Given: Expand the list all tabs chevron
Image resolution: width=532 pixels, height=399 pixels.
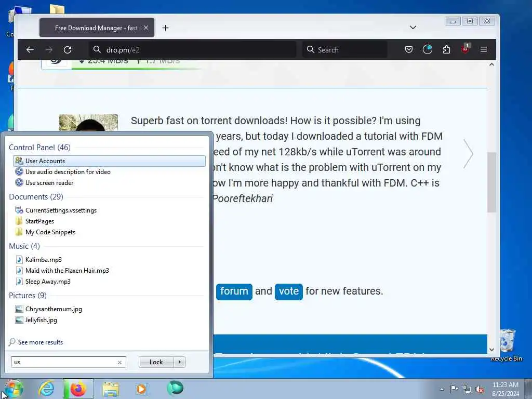Looking at the screenshot, I should coord(413,28).
